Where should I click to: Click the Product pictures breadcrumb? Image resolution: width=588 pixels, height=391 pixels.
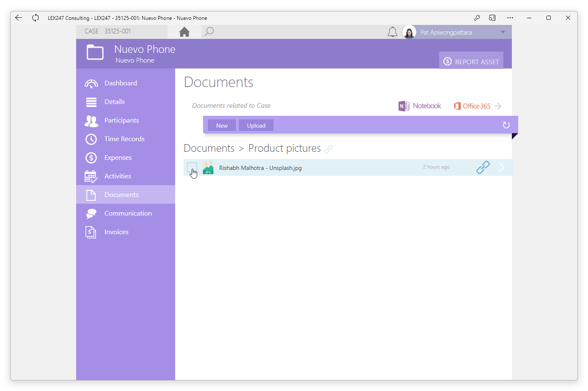pyautogui.click(x=285, y=148)
